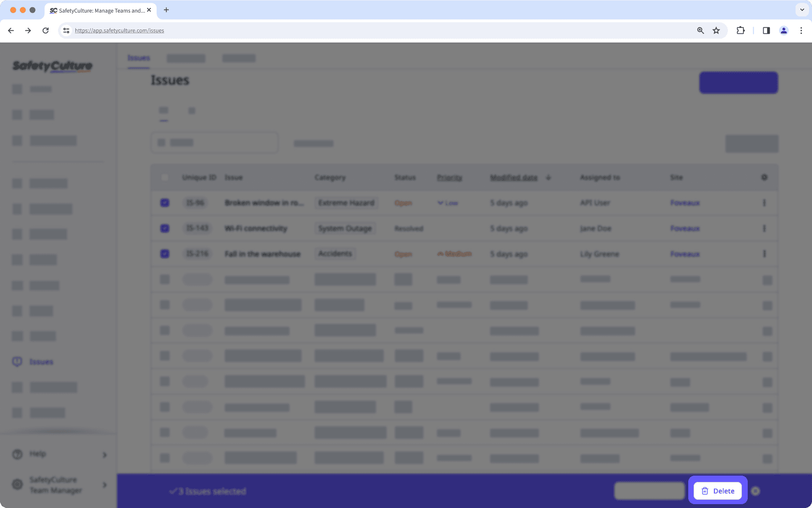This screenshot has width=812, height=508.
Task: Switch to the Issues tab
Action: tap(139, 57)
